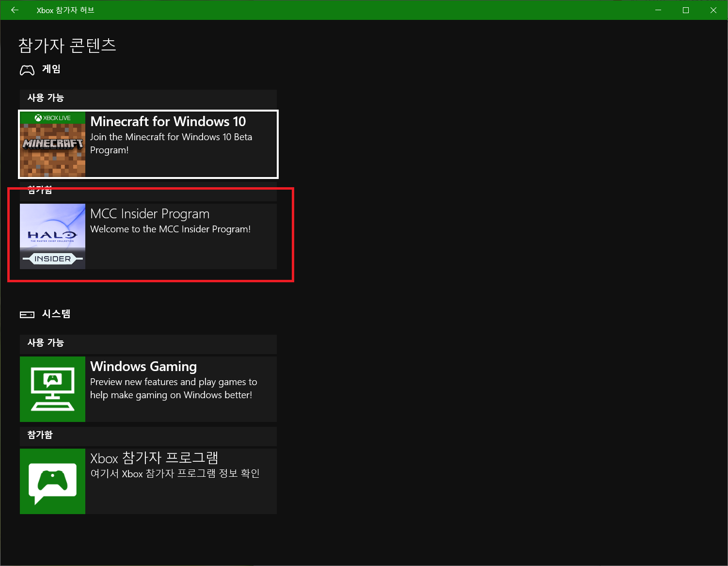Click Join the Minecraft Beta Program description

pyautogui.click(x=171, y=144)
